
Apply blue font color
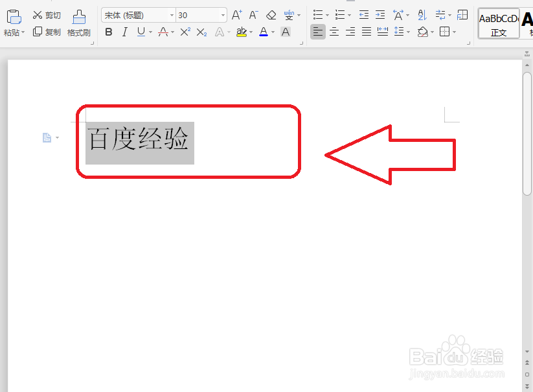[264, 32]
